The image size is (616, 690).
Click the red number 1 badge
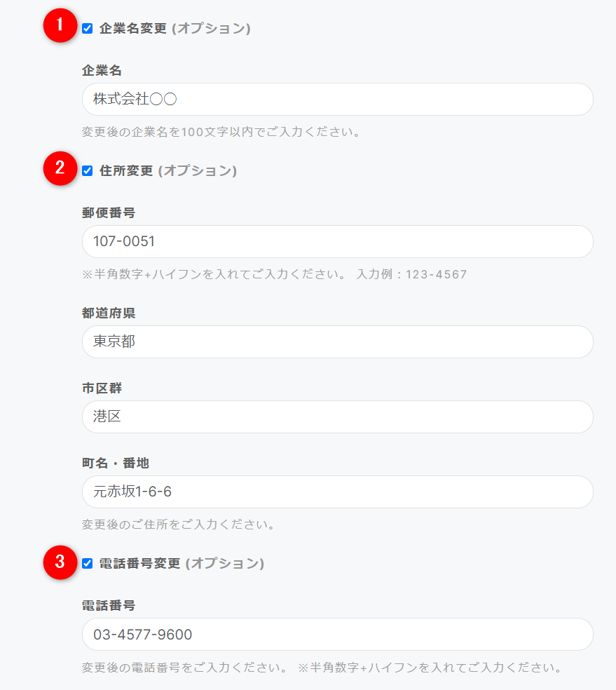(60, 25)
